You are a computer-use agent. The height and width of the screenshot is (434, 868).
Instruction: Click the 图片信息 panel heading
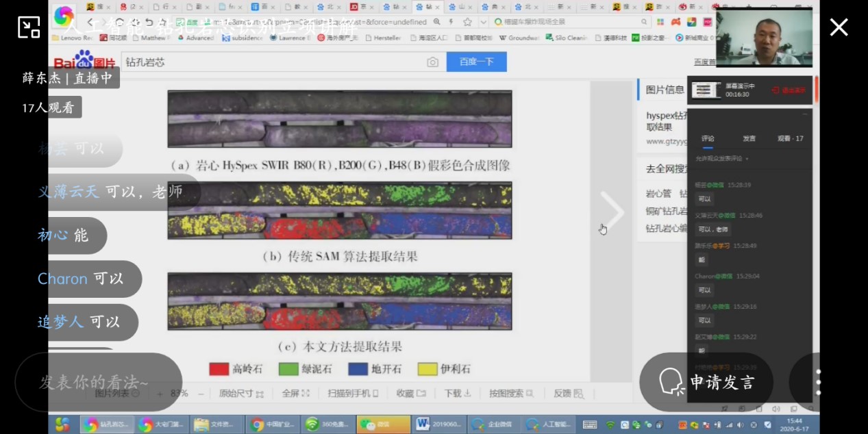tap(665, 90)
